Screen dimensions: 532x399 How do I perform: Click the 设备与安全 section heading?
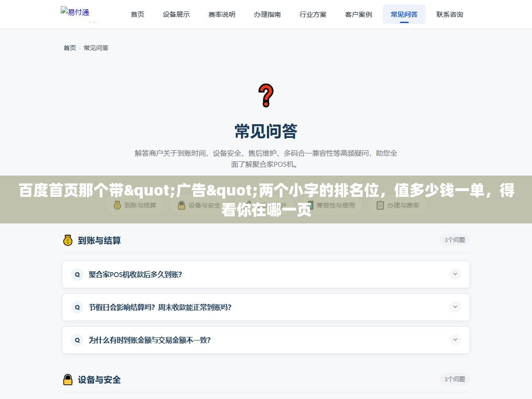pos(99,379)
